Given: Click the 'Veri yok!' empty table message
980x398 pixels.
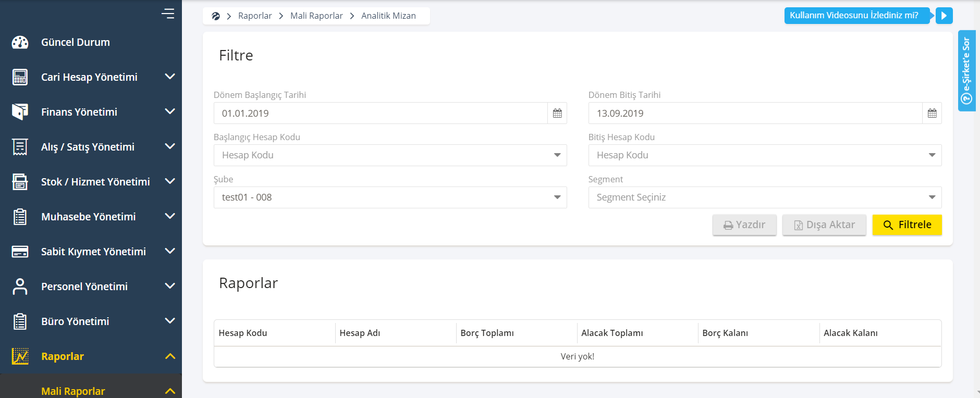Looking at the screenshot, I should pos(578,357).
